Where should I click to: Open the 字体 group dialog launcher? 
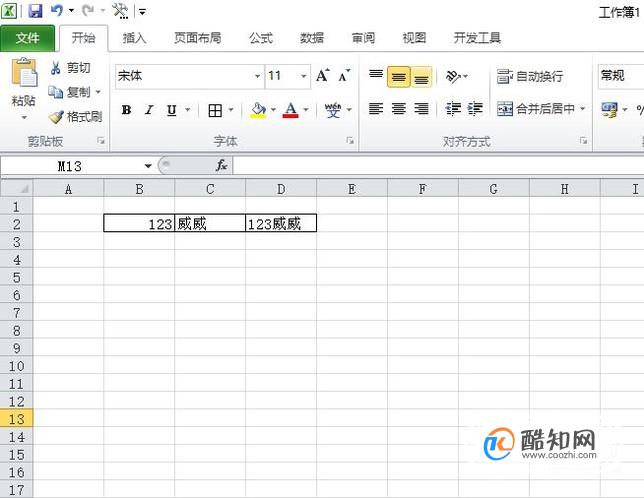pyautogui.click(x=350, y=141)
